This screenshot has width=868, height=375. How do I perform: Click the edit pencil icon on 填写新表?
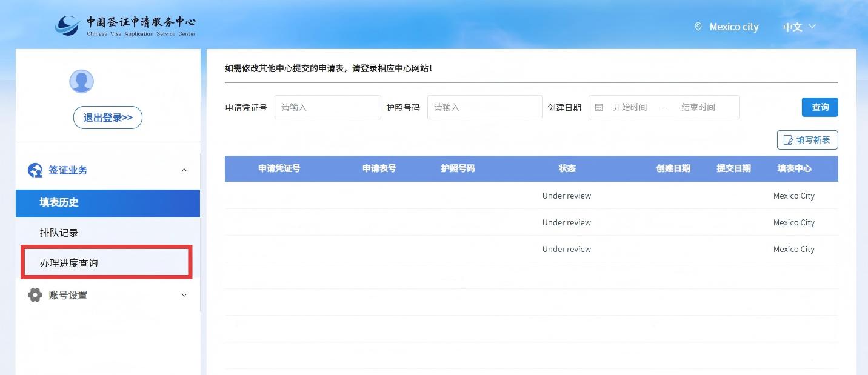788,140
